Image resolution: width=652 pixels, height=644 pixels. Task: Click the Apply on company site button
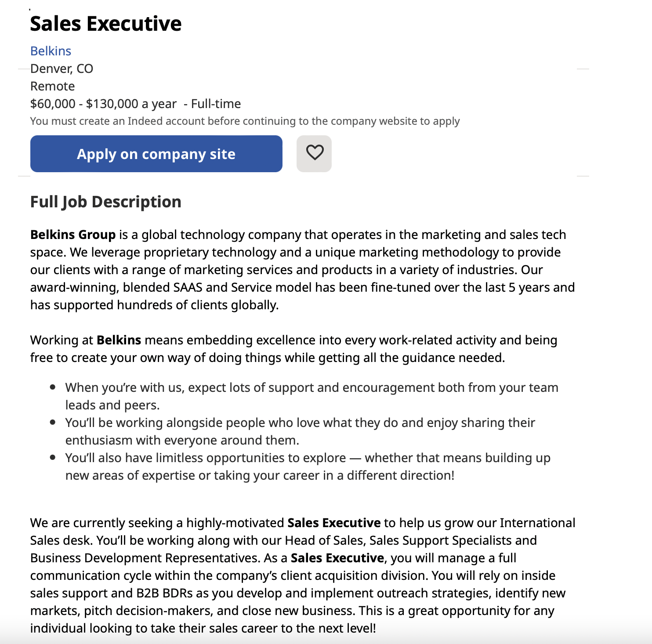[156, 154]
